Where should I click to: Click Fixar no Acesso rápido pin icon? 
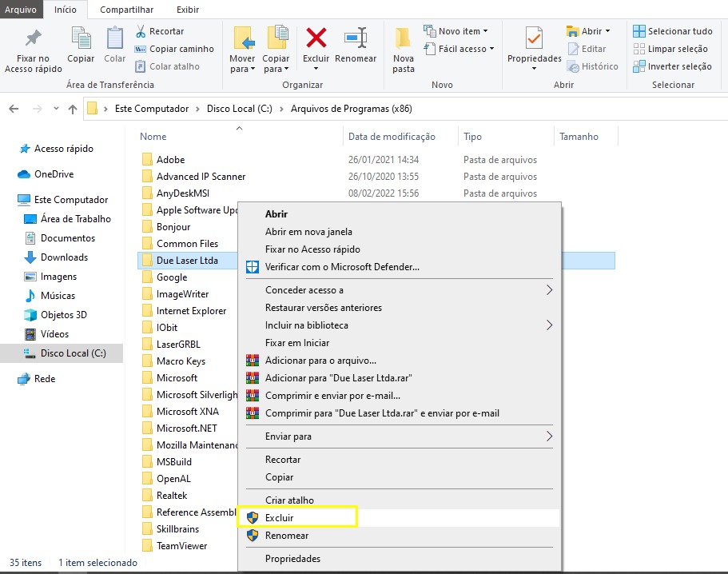(x=33, y=38)
